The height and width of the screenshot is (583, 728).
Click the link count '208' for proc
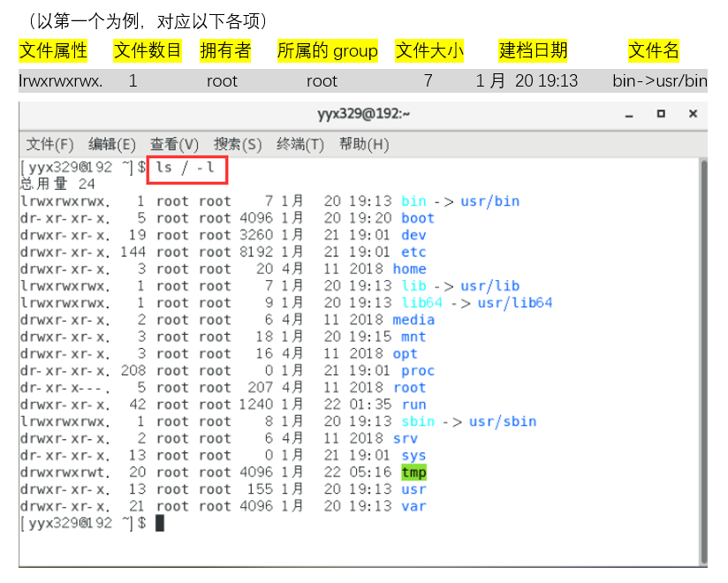(x=133, y=370)
